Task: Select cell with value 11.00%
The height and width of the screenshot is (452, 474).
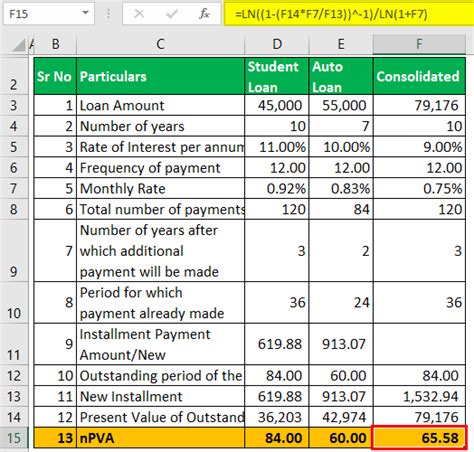Action: coord(277,147)
